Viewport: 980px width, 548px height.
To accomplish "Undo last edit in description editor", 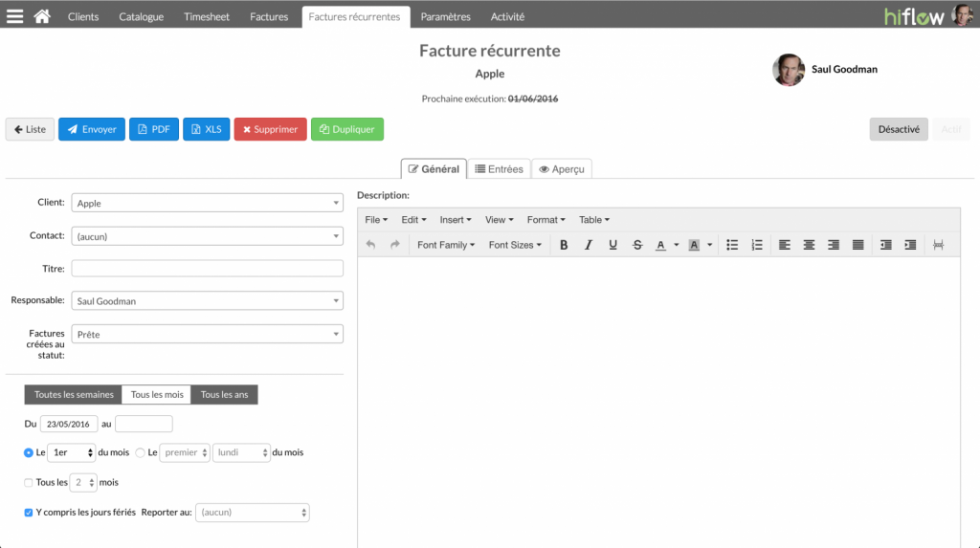I will (x=370, y=245).
